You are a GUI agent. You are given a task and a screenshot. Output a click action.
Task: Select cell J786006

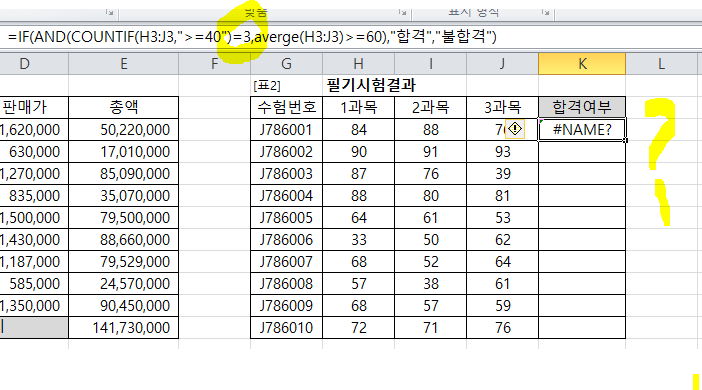pos(287,240)
